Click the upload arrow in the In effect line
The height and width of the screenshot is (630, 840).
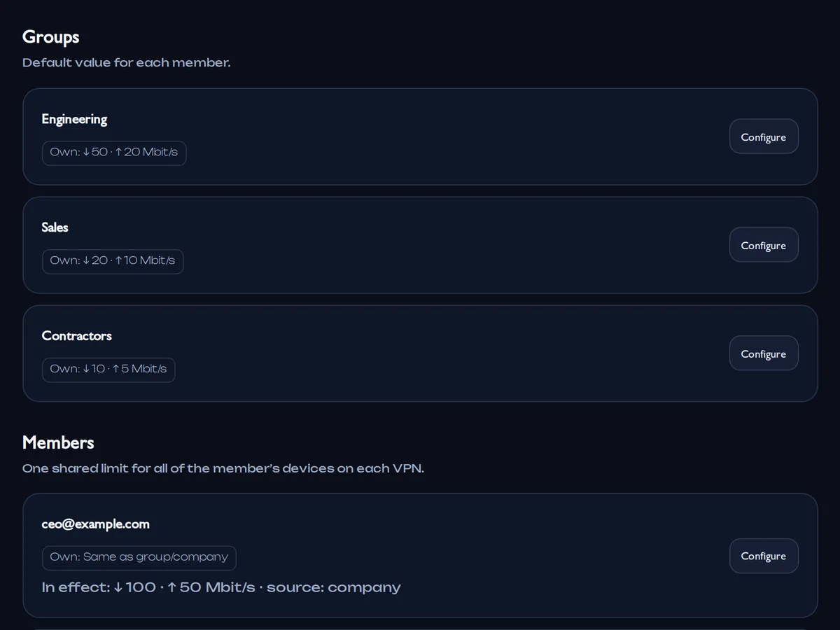(x=171, y=587)
